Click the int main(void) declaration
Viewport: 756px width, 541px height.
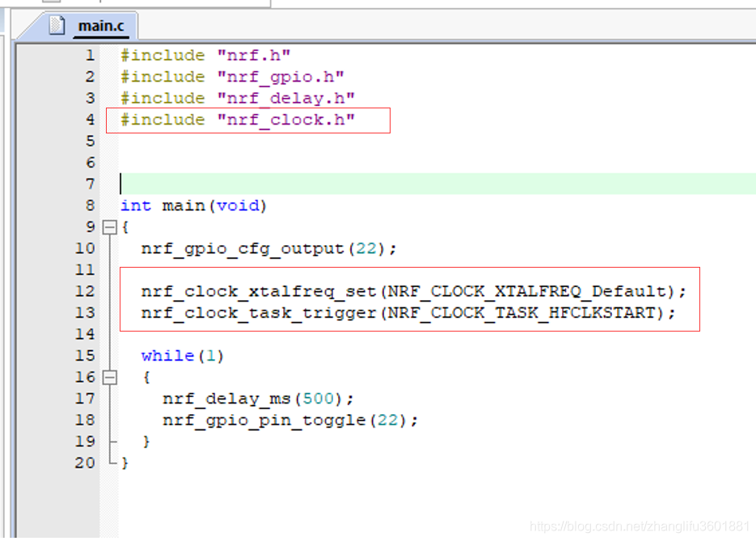click(193, 206)
